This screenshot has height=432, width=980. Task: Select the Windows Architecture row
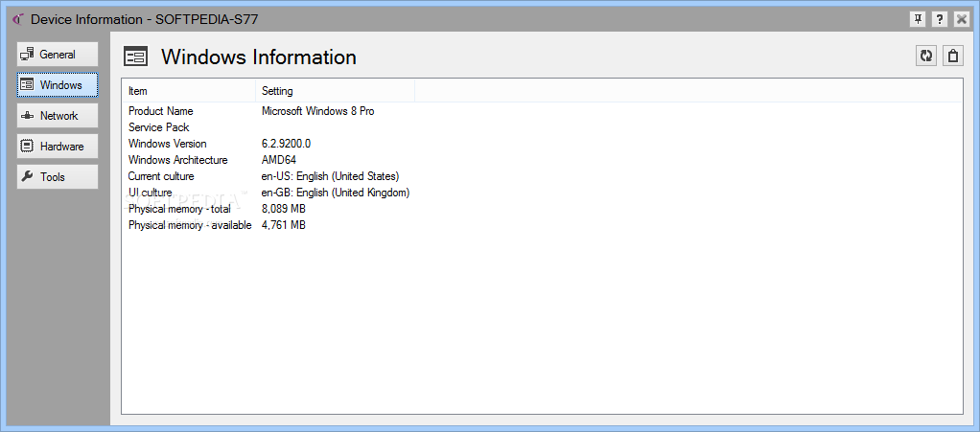[x=268, y=160]
